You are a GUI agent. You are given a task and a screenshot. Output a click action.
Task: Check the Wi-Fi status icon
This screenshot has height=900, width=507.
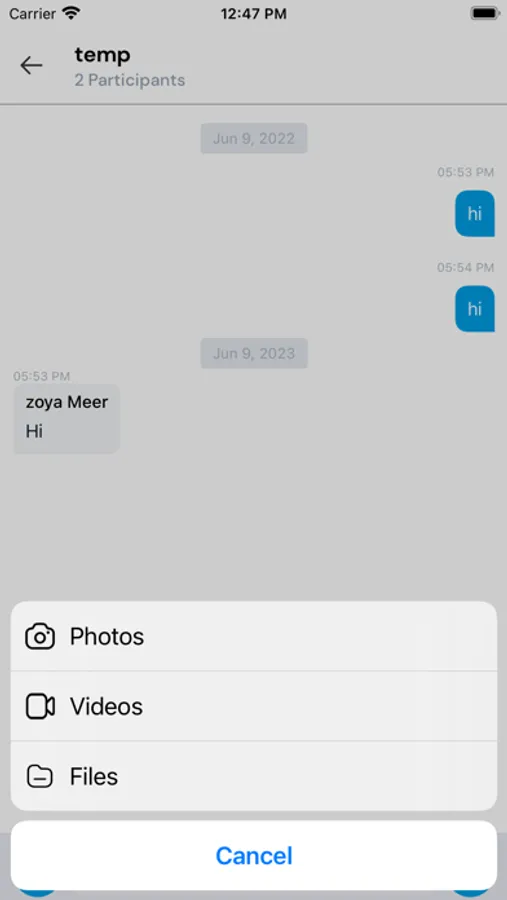[72, 13]
